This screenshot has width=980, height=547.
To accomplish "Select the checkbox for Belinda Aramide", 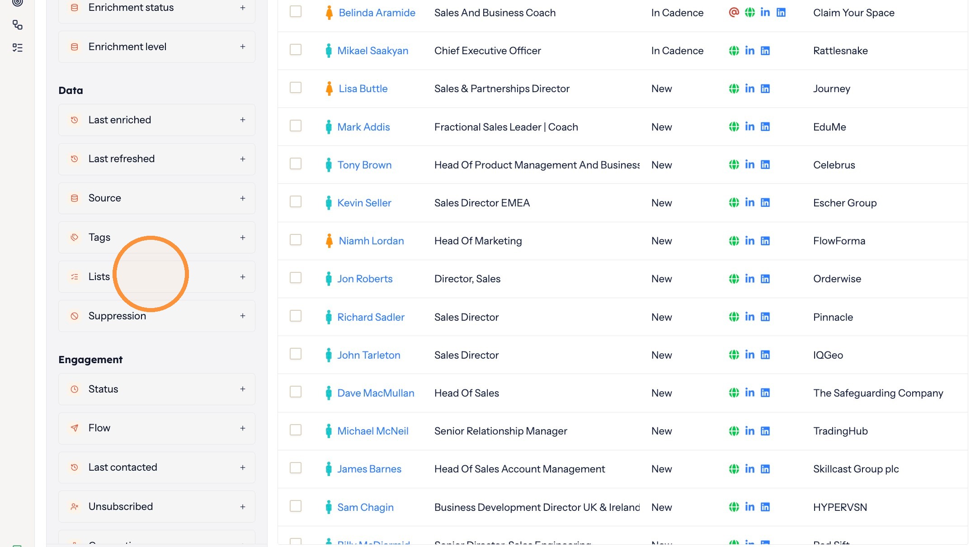I will pos(296,11).
